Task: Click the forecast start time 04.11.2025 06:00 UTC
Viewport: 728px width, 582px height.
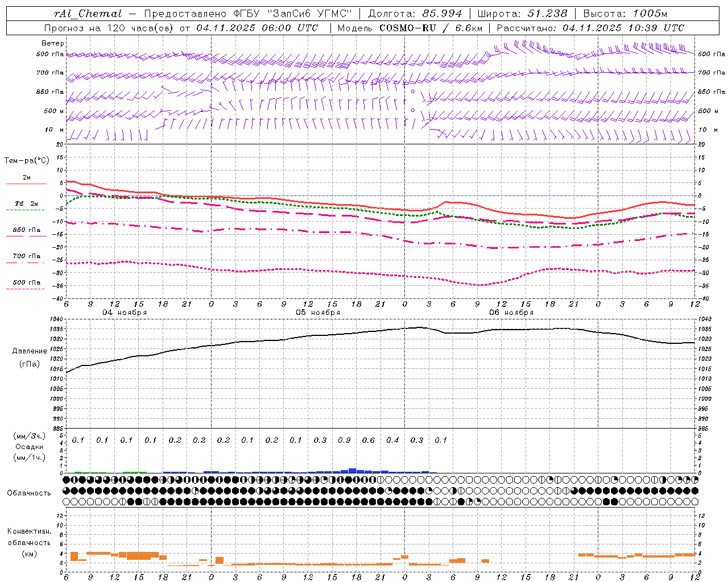Action: (x=257, y=28)
